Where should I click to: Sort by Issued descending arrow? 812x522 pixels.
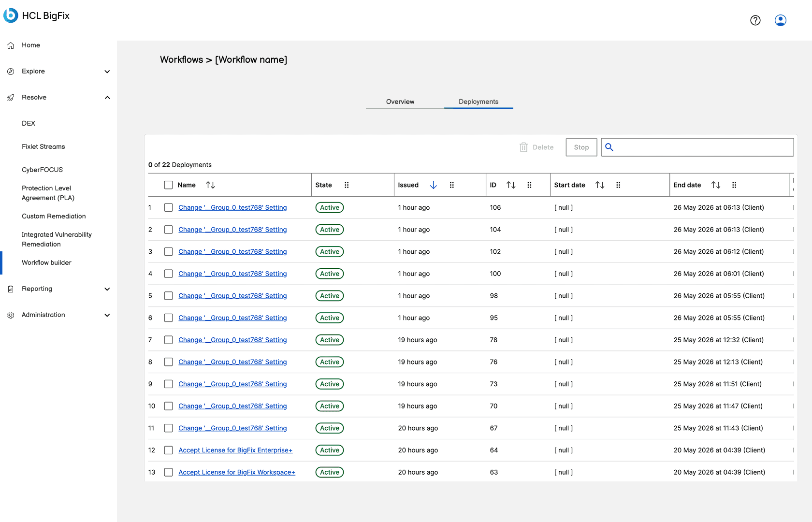click(x=434, y=185)
